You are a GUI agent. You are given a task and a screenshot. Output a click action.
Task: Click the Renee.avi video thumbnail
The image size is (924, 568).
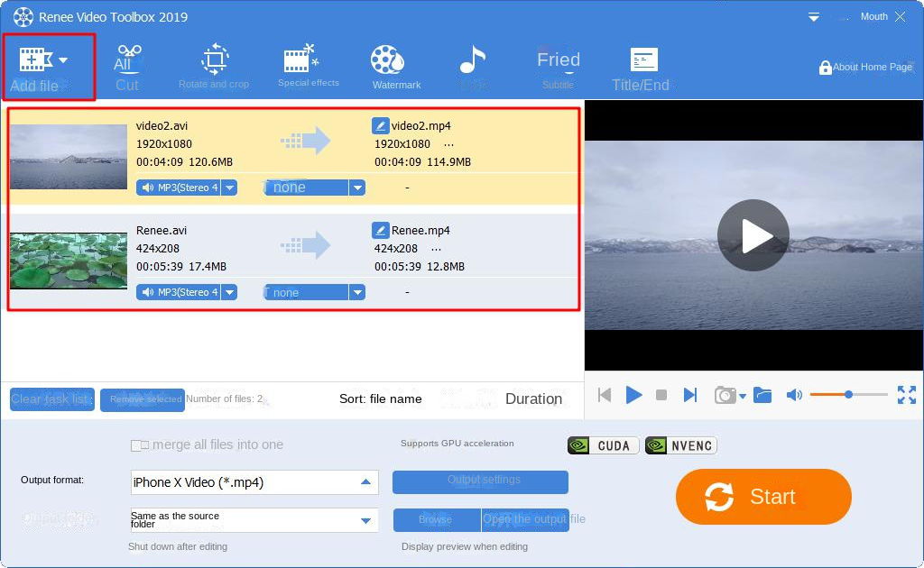pyautogui.click(x=68, y=261)
